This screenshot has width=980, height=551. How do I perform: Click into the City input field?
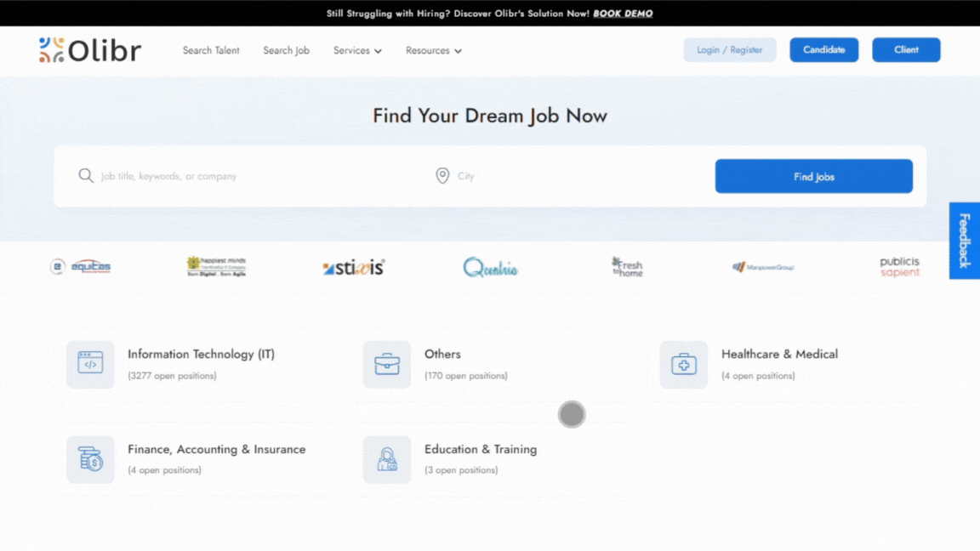[x=578, y=177]
